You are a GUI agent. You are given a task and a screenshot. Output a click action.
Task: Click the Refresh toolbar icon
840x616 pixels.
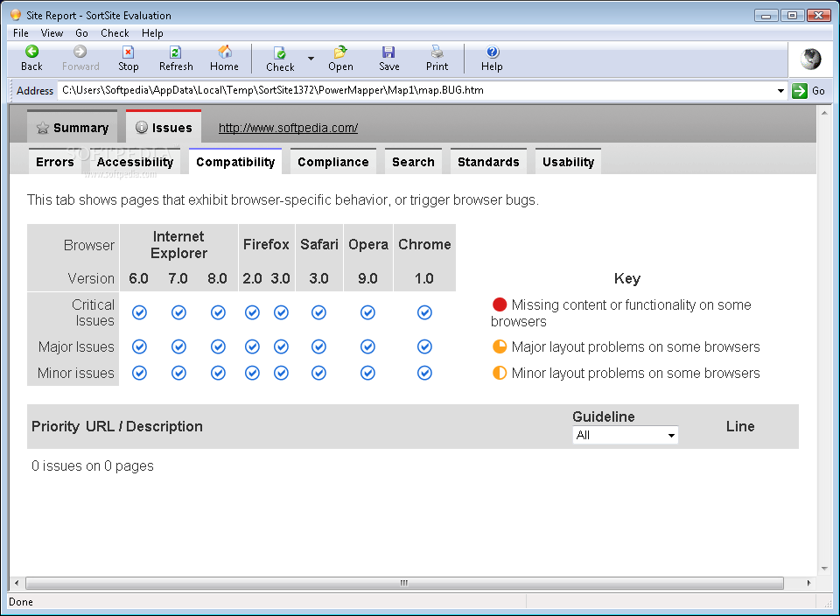click(176, 52)
